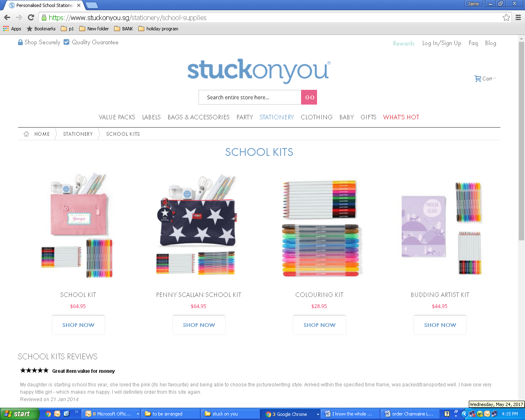Click the home icon in breadcrumb

pyautogui.click(x=26, y=134)
